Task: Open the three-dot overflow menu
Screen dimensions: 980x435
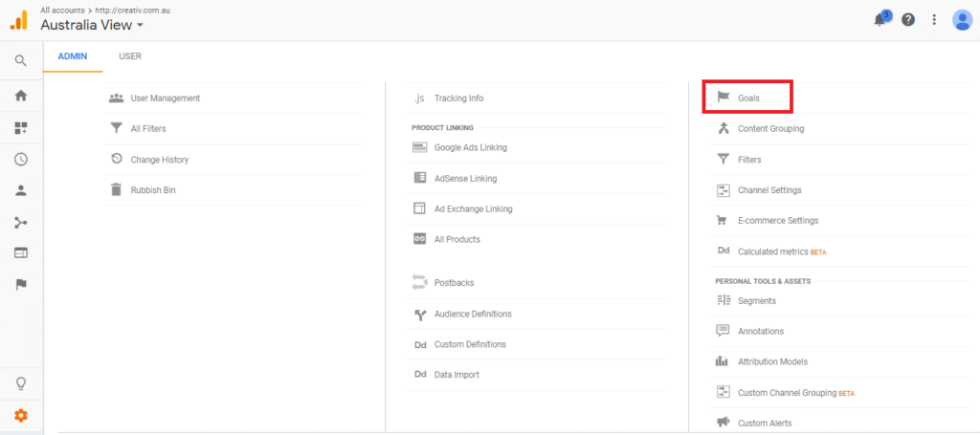Action: coord(934,20)
